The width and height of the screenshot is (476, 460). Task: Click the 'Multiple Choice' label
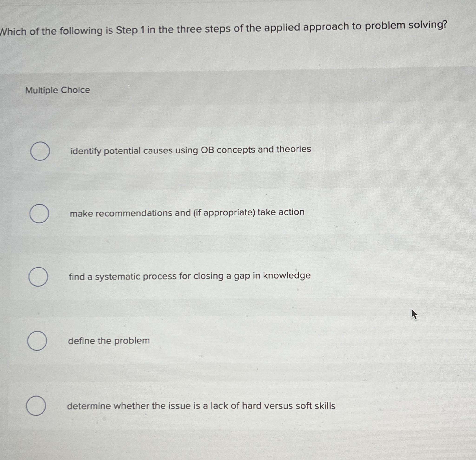pos(58,90)
